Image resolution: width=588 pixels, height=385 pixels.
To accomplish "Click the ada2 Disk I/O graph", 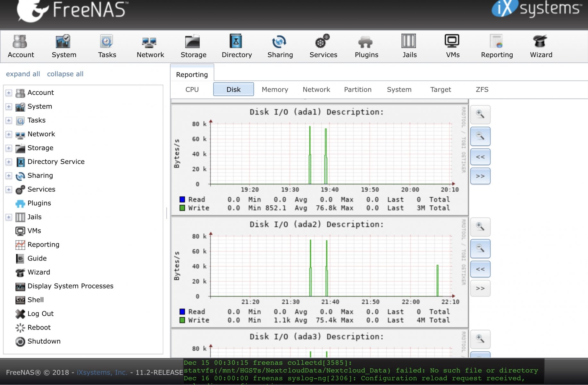I will click(320, 272).
